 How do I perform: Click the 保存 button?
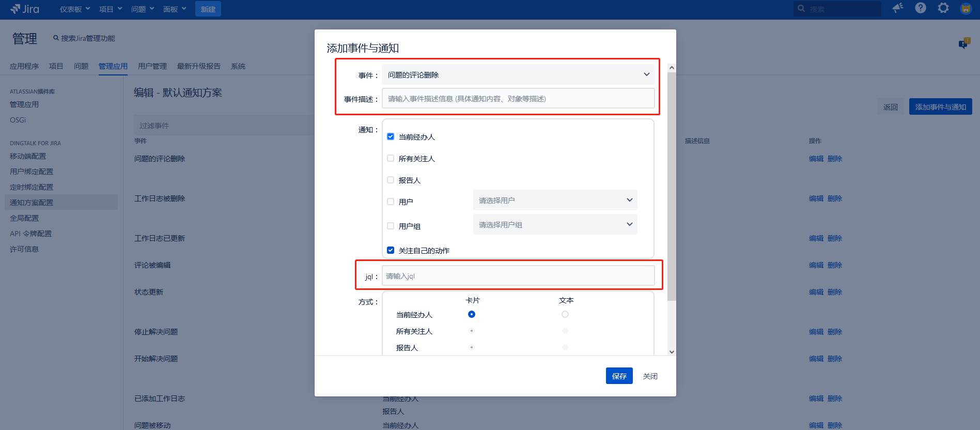[x=619, y=376]
